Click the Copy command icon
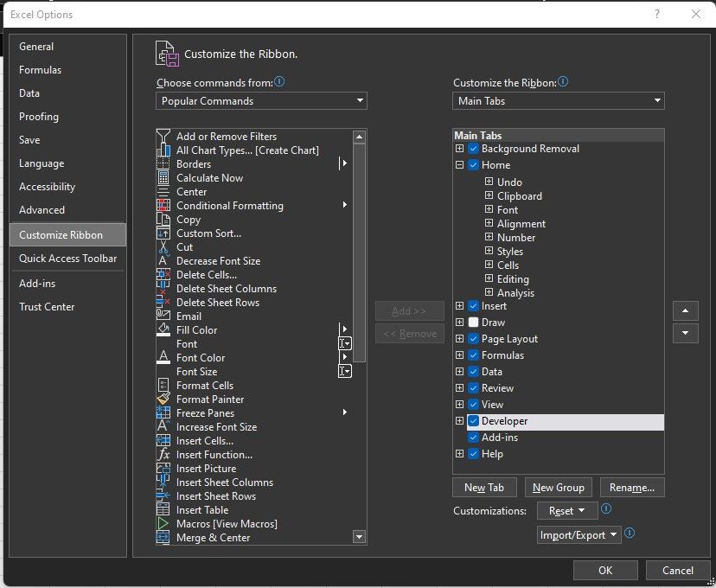The height and width of the screenshot is (588, 716). (x=163, y=219)
